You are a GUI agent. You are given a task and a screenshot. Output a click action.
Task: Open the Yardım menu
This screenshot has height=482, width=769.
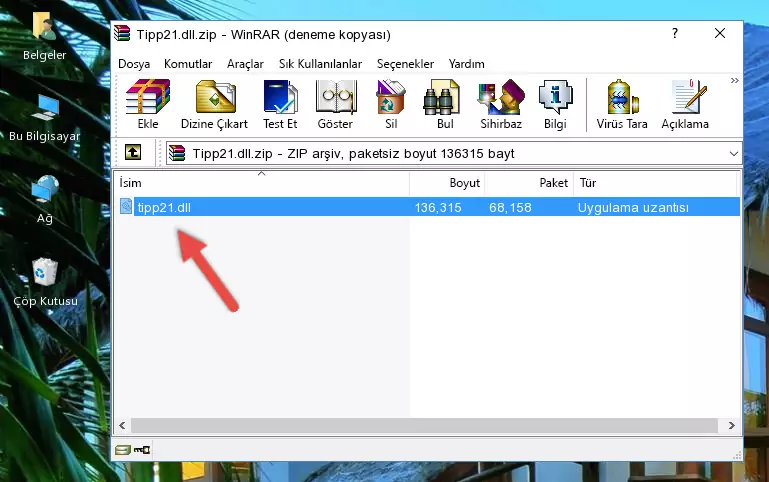tap(466, 64)
